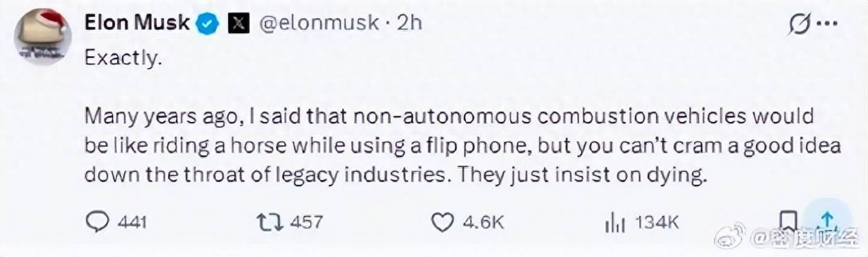Open the Elon Musk display name
This screenshot has height=257, width=868.
[137, 23]
